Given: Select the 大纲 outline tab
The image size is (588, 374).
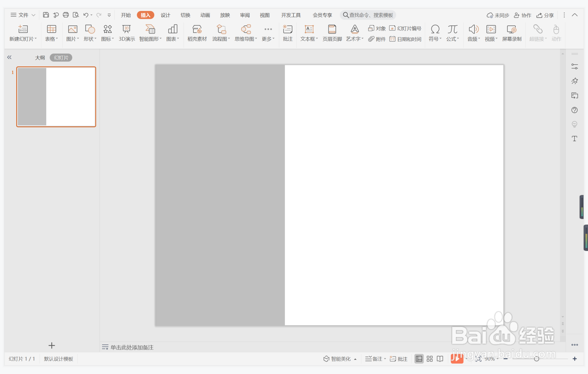Looking at the screenshot, I should 40,58.
